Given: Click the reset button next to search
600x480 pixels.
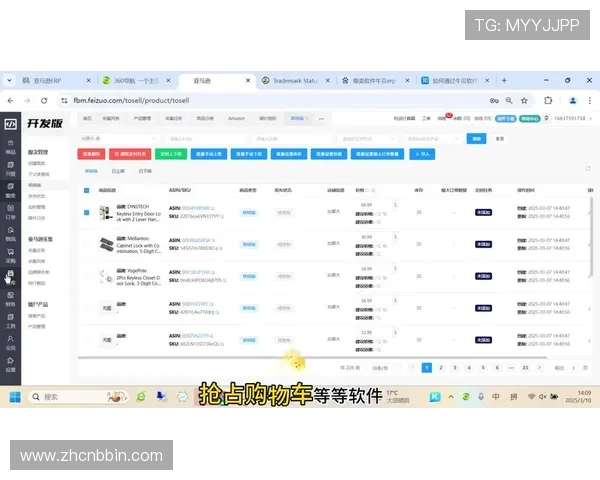Looking at the screenshot, I should pos(500,139).
